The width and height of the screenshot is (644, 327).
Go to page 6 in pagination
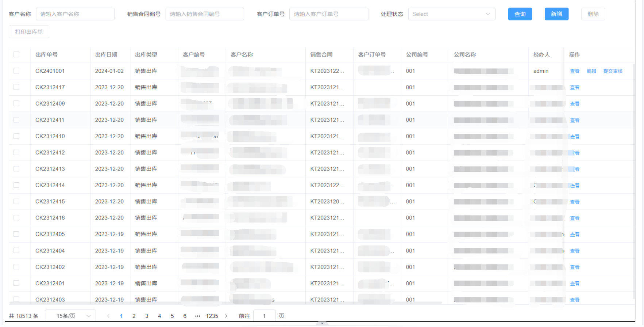coord(185,316)
